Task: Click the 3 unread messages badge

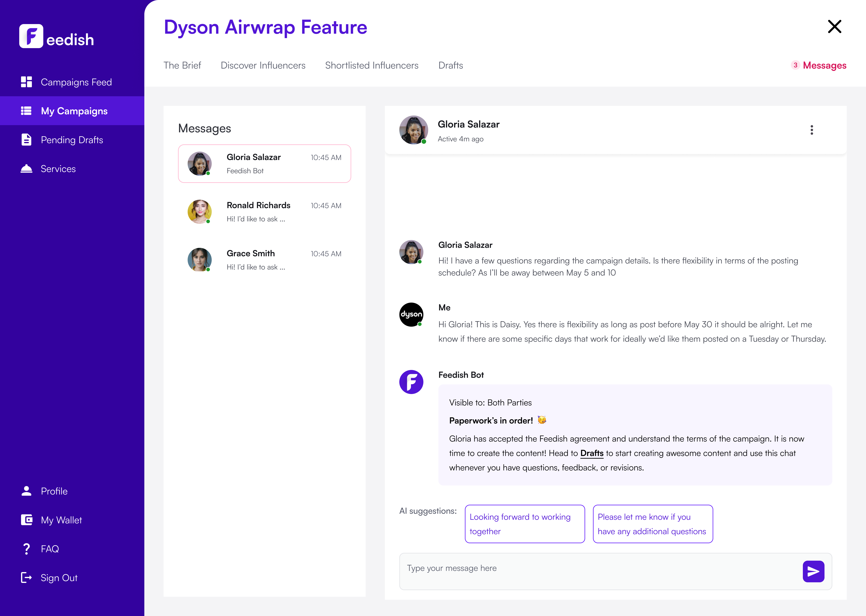Action: pos(795,65)
